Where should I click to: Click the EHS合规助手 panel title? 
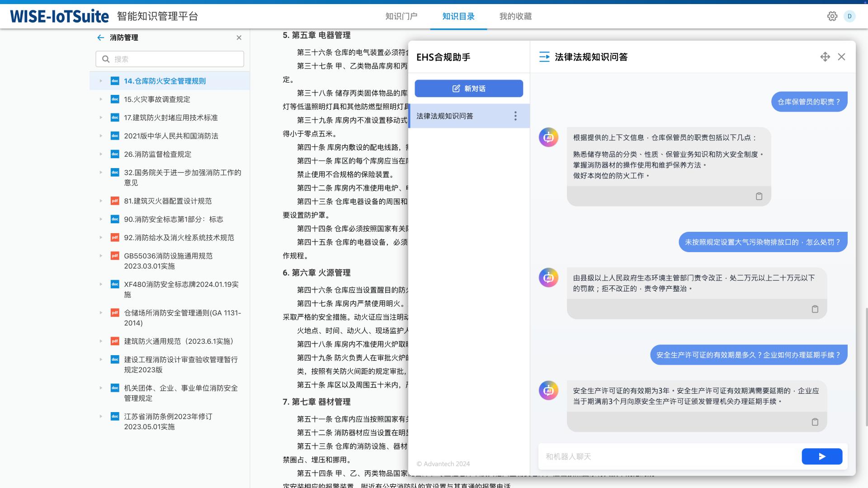tap(443, 57)
